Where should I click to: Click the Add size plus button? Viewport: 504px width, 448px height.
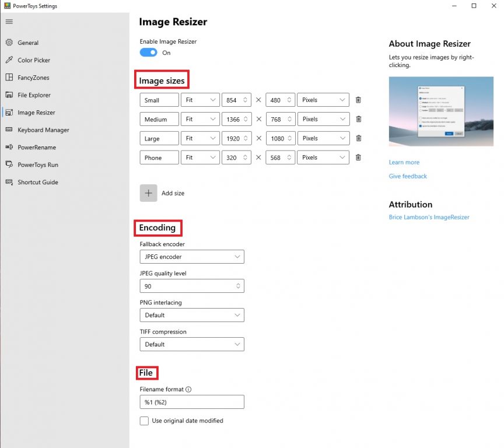149,193
